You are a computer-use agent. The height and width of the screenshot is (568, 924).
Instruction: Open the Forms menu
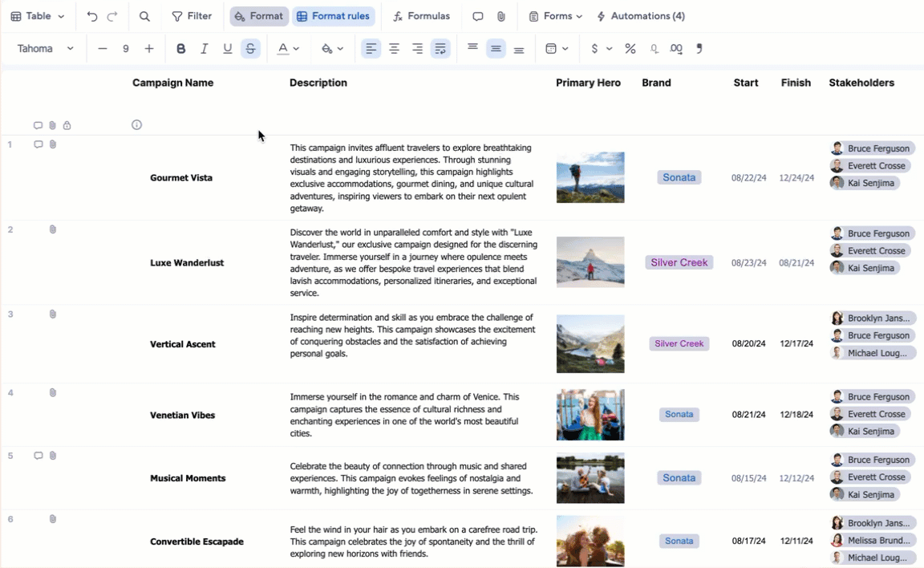(556, 16)
